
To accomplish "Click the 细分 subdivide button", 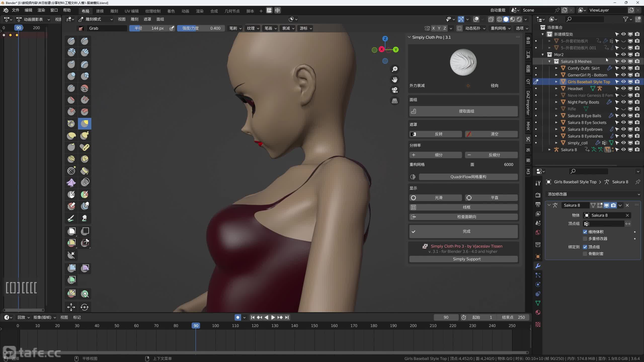I will (435, 155).
